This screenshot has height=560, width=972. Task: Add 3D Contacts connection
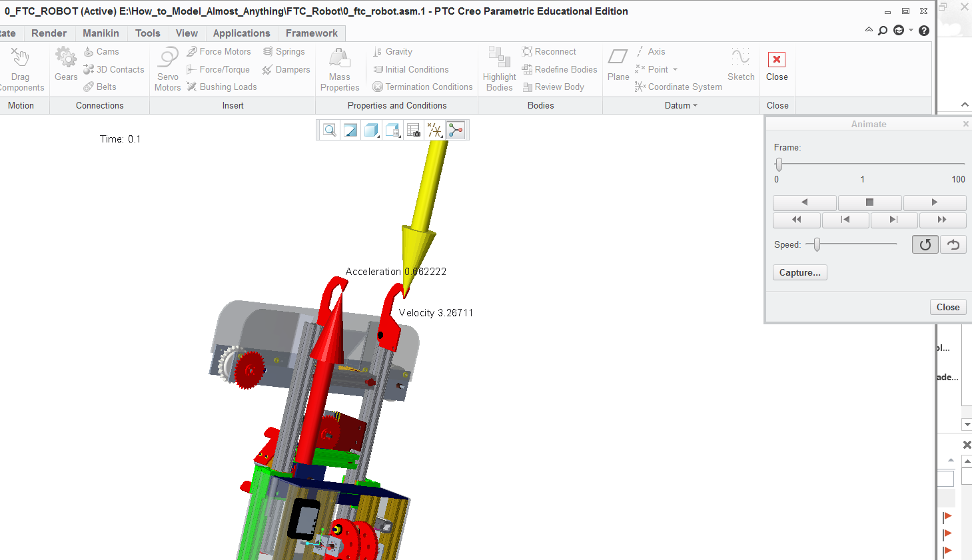[114, 69]
